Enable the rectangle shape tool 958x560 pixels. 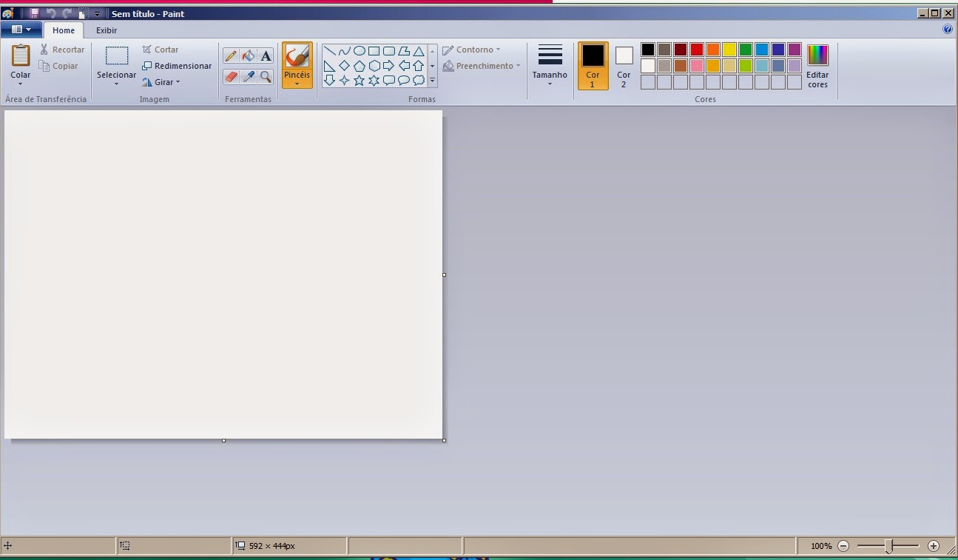373,50
